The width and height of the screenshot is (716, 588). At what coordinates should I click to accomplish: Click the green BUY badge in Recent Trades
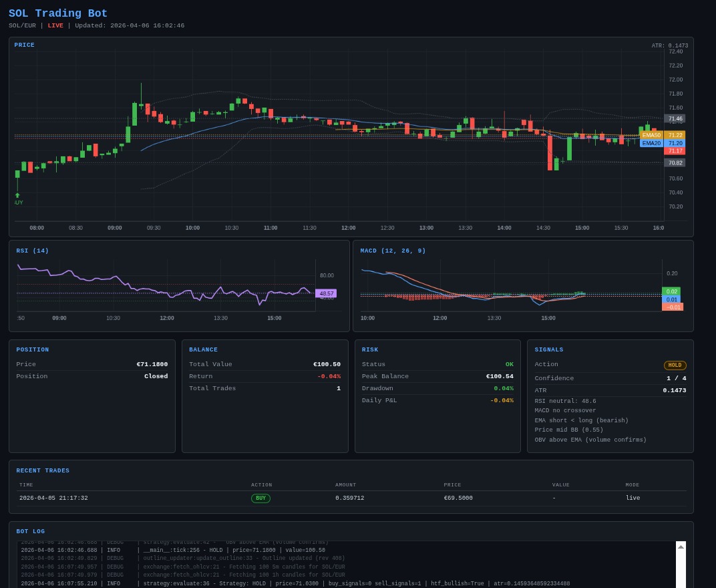260,498
